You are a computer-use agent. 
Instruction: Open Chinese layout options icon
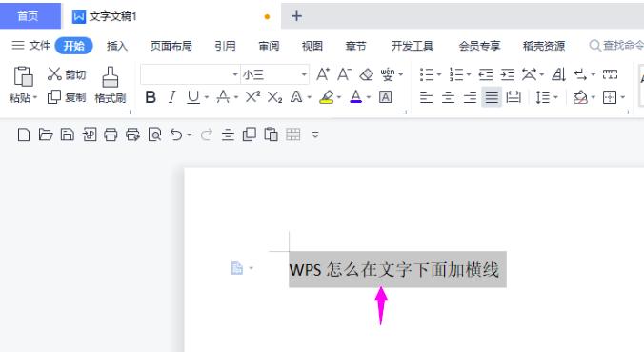click(529, 74)
